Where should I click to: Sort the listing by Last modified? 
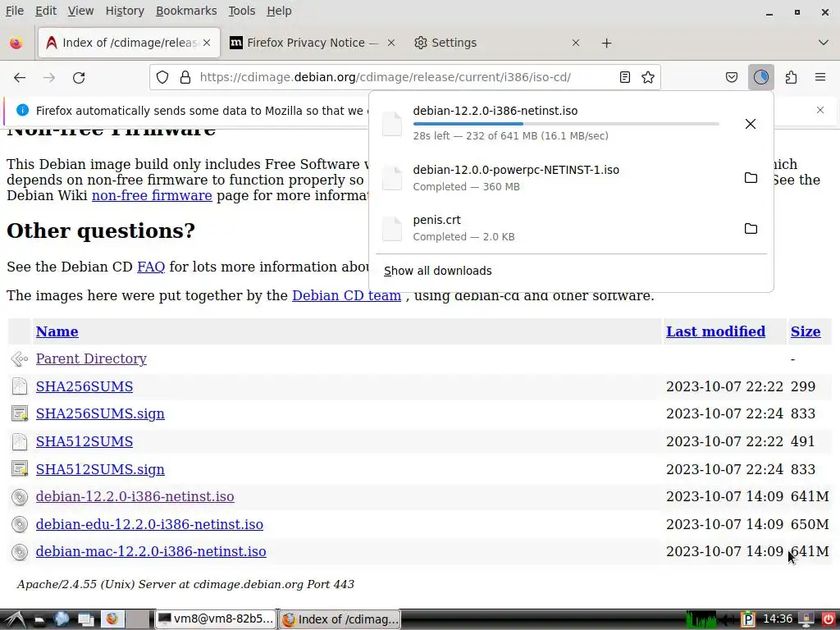pyautogui.click(x=715, y=331)
